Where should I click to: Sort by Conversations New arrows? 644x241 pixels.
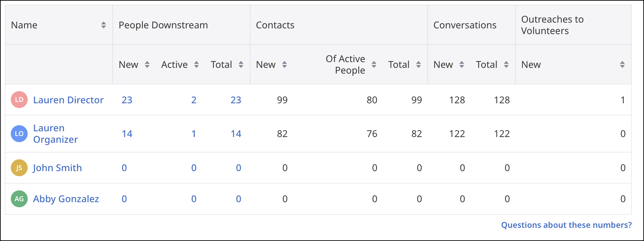pyautogui.click(x=462, y=64)
